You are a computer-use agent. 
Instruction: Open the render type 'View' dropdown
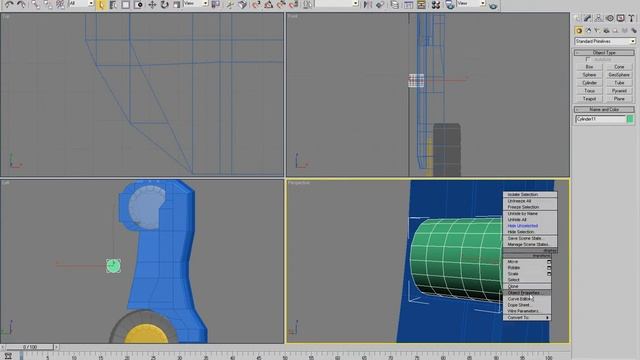(471, 4)
